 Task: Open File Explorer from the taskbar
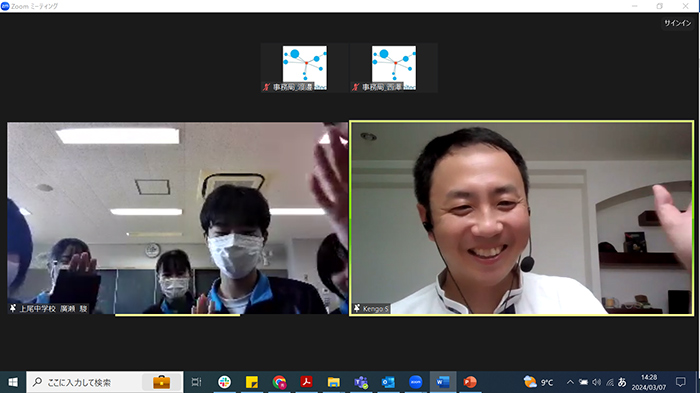333,382
